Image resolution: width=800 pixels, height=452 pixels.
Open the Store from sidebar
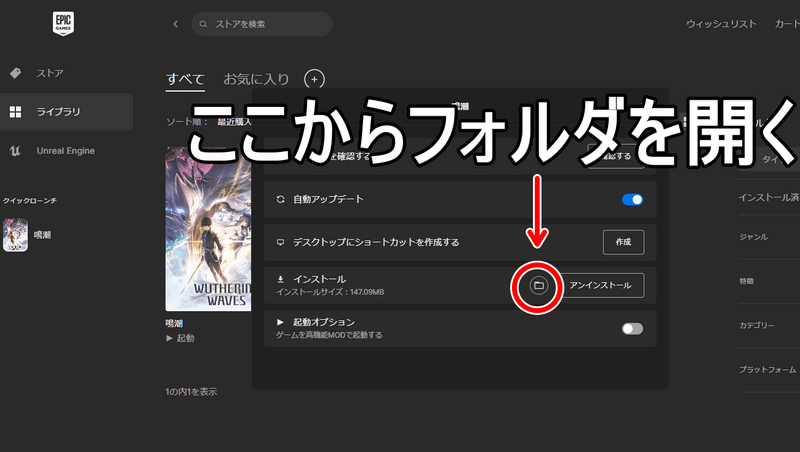[50, 73]
